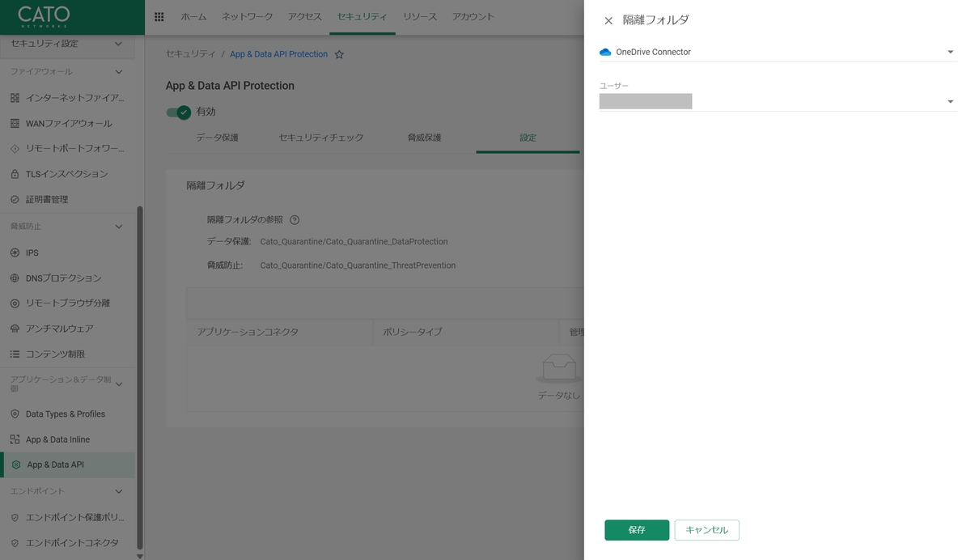This screenshot has width=971, height=560.
Task: Click the OneDrive cloud icon
Action: tap(605, 52)
